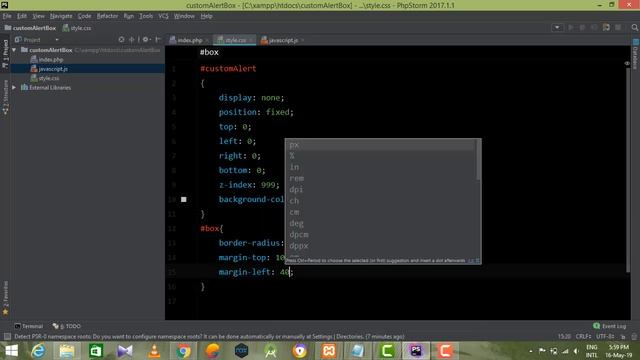Click the scroll from source icon
Screen dimensions: 640x360
tap(121, 40)
